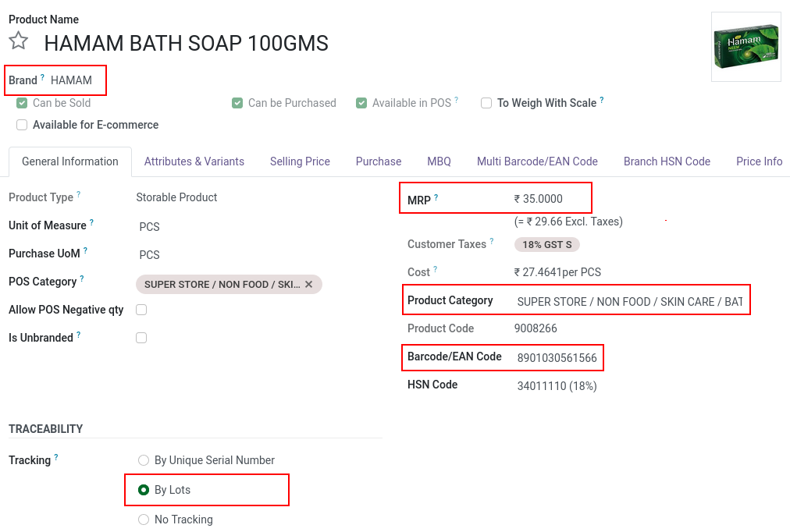Show help tooltip for MRP field
This screenshot has height=532, width=790.
pyautogui.click(x=436, y=197)
